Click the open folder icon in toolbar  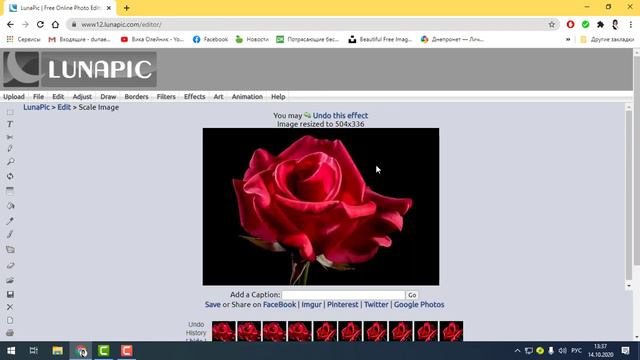click(x=10, y=280)
